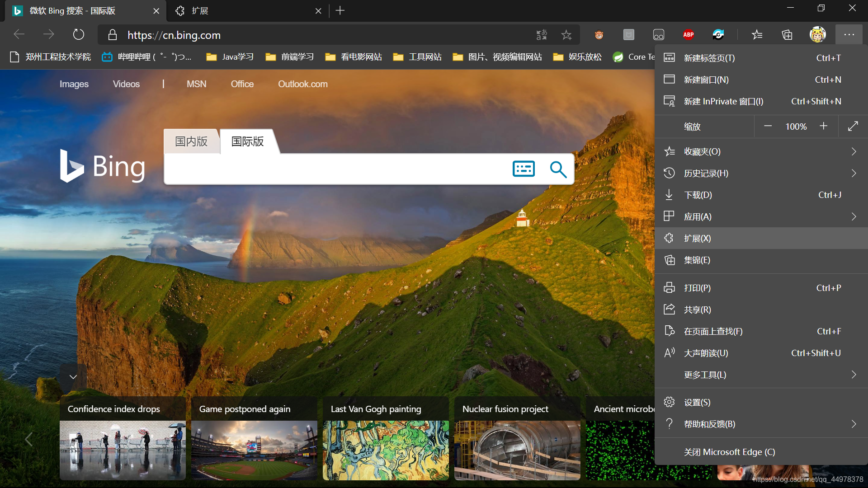Open the user profile avatar
This screenshot has height=488, width=868.
pos(817,34)
